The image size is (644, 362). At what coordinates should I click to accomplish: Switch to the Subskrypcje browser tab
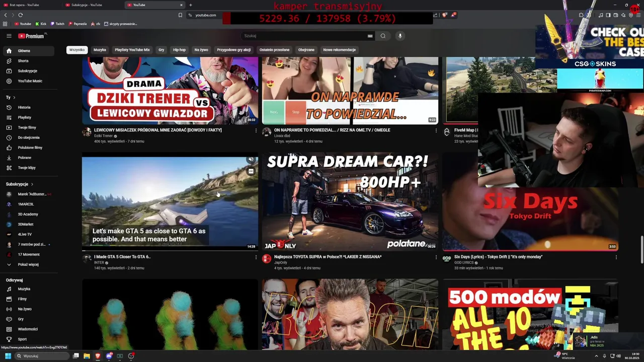click(x=93, y=5)
